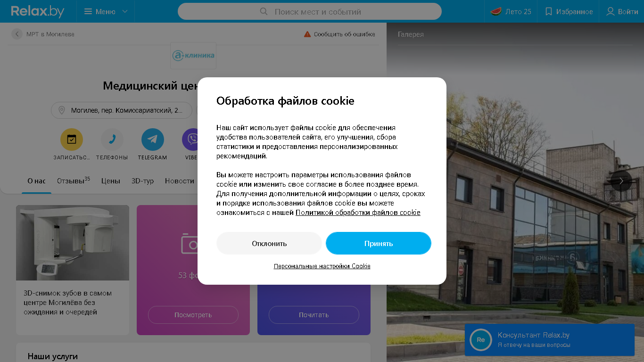Click the Relax.by logo
The image size is (644, 362).
coord(38,11)
